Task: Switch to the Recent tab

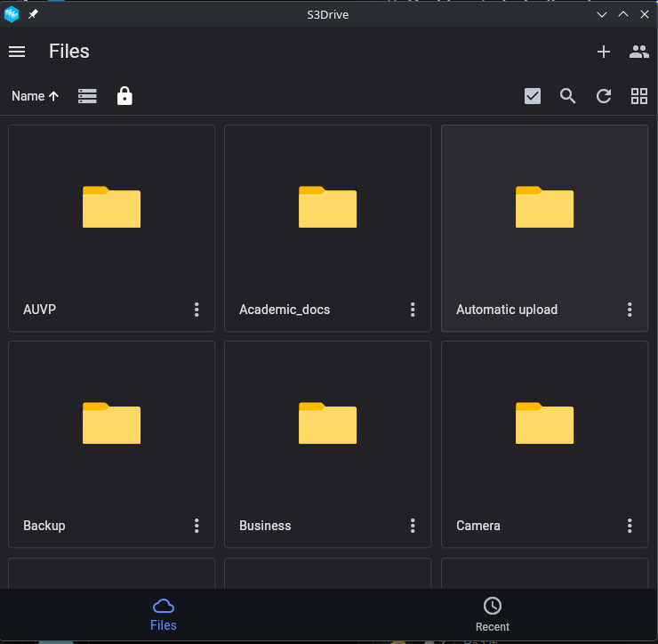Action: (x=492, y=614)
